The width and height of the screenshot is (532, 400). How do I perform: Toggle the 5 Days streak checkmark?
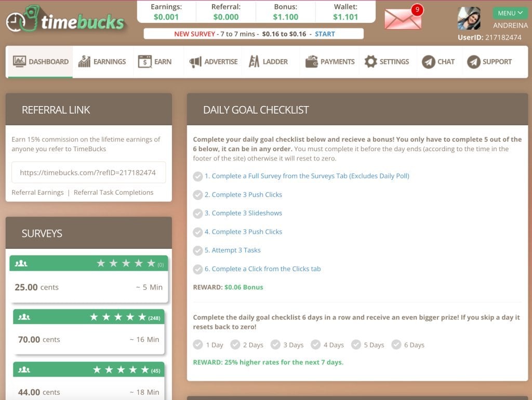356,344
